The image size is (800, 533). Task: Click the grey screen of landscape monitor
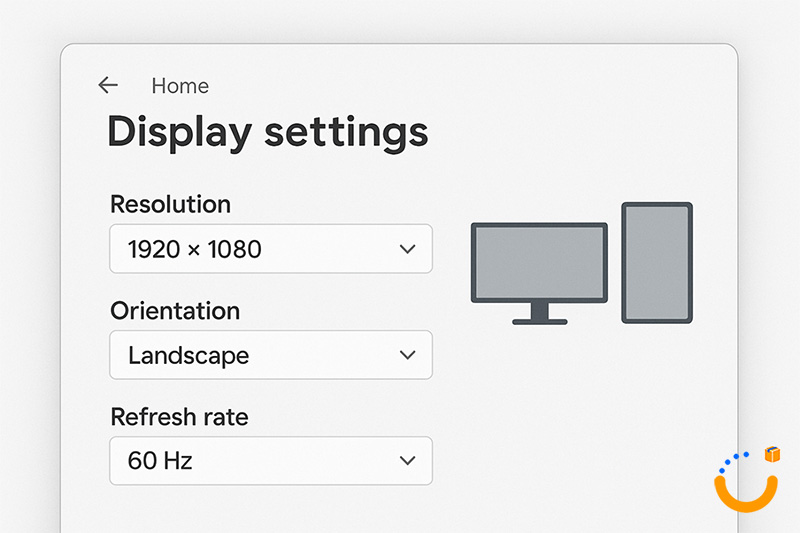tap(539, 261)
